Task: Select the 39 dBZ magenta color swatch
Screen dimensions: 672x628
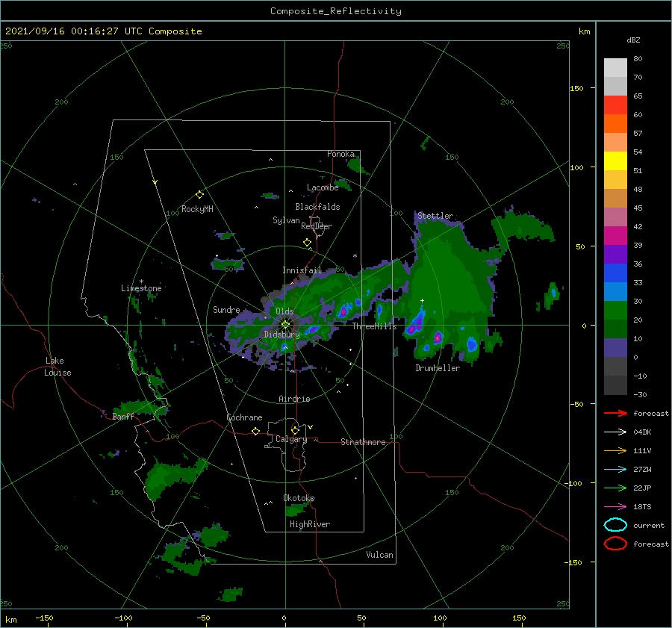Action: click(x=615, y=235)
